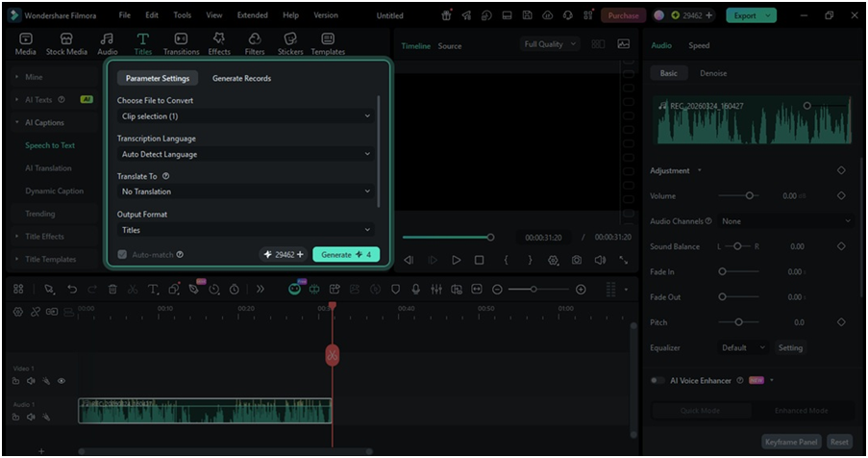This screenshot has width=868, height=458.
Task: Open the Effects tab
Action: [x=219, y=43]
